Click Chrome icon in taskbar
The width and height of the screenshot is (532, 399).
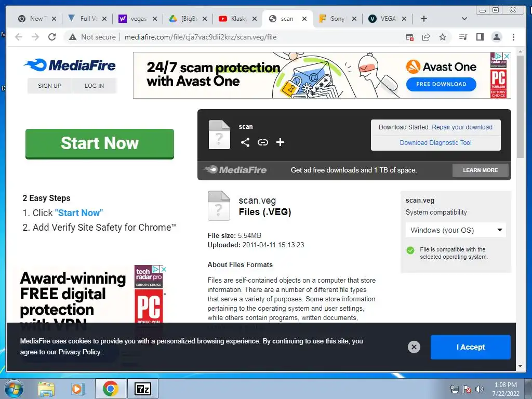coord(110,389)
